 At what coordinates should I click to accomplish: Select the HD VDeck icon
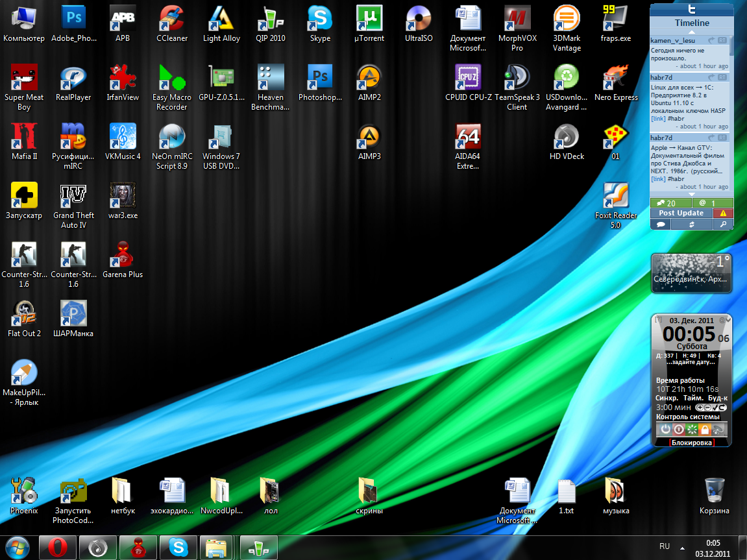[567, 142]
